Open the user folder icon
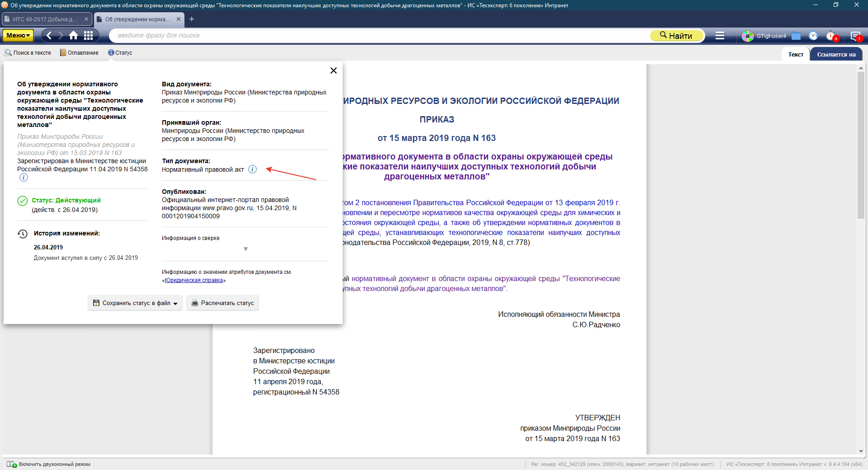 coord(796,36)
